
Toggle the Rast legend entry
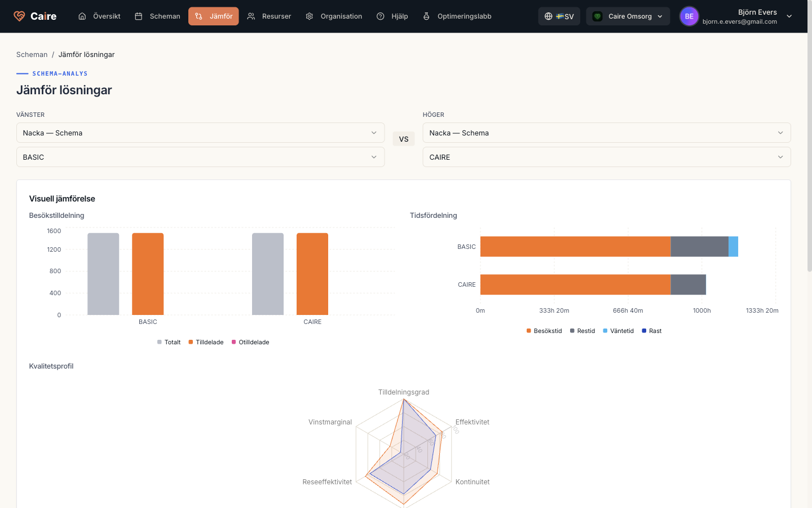point(652,331)
